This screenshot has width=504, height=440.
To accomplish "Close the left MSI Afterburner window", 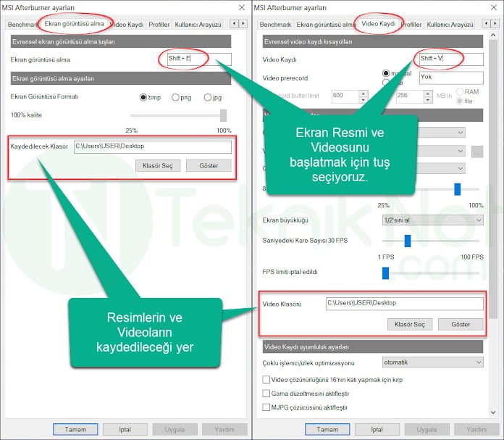I will [x=242, y=7].
